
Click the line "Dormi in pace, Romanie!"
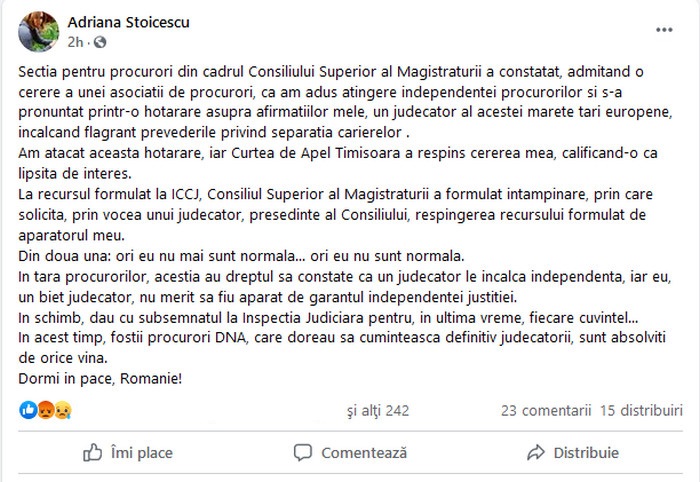click(100, 379)
